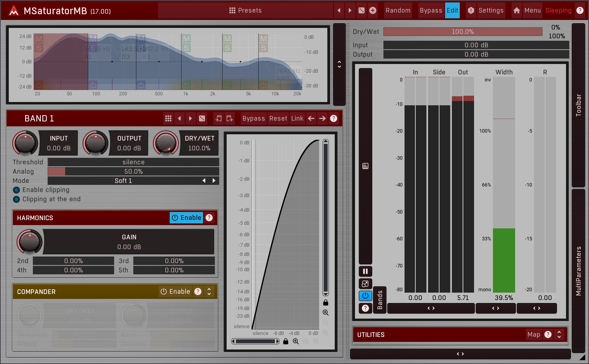The image size is (589, 364).
Task: Open the Settings menu
Action: pos(491,10)
